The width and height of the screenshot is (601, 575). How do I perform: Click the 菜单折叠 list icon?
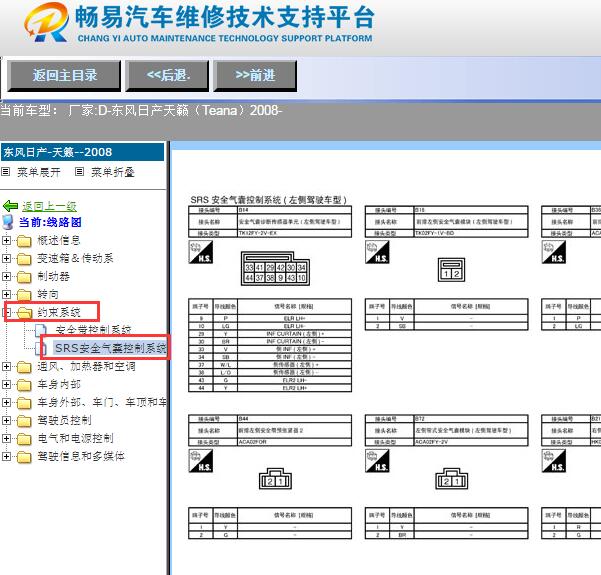[79, 172]
